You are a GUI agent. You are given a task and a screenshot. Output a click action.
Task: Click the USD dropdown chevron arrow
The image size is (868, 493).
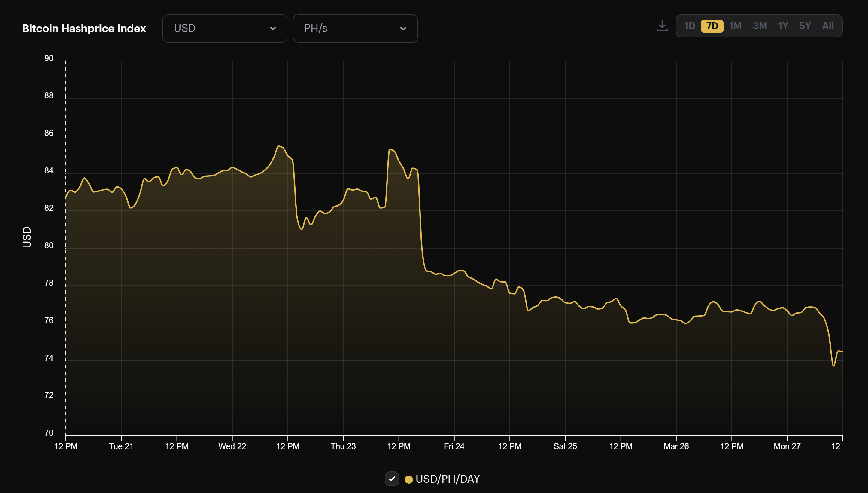273,29
